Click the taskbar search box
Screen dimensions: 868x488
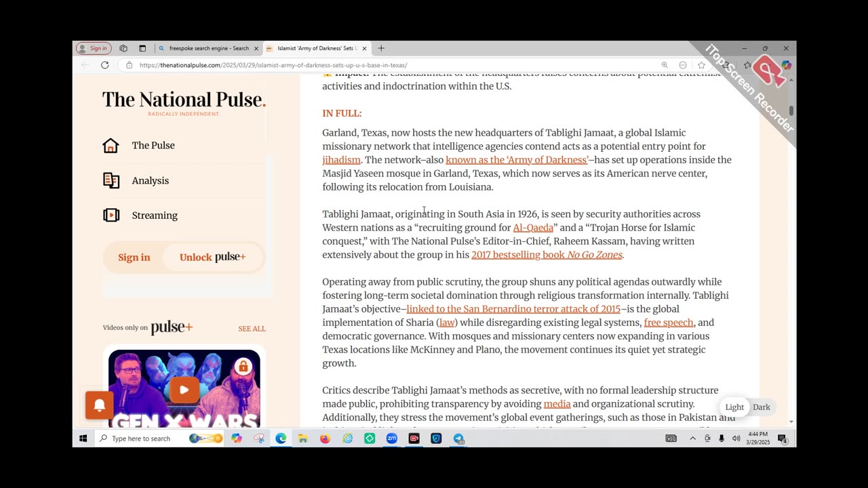point(160,439)
